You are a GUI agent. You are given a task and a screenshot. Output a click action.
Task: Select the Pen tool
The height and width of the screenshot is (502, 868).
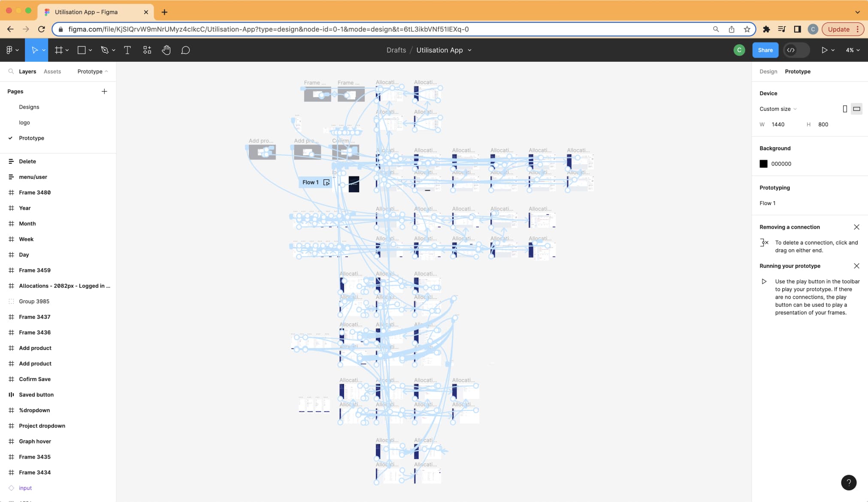coord(104,50)
